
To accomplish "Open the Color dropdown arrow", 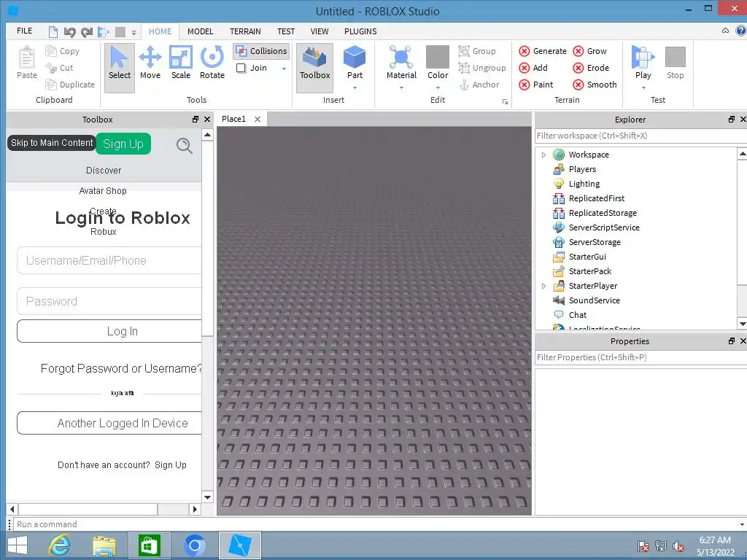I will click(438, 87).
